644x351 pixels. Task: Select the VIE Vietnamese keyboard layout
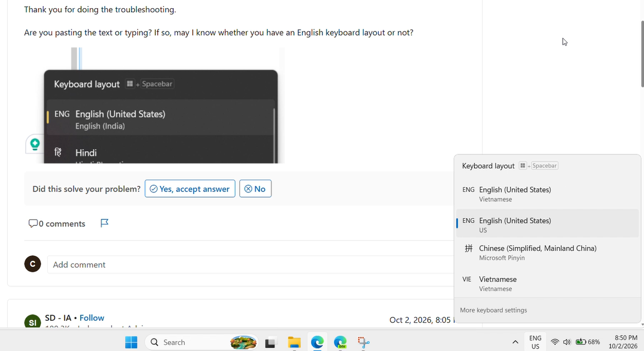pos(547,284)
